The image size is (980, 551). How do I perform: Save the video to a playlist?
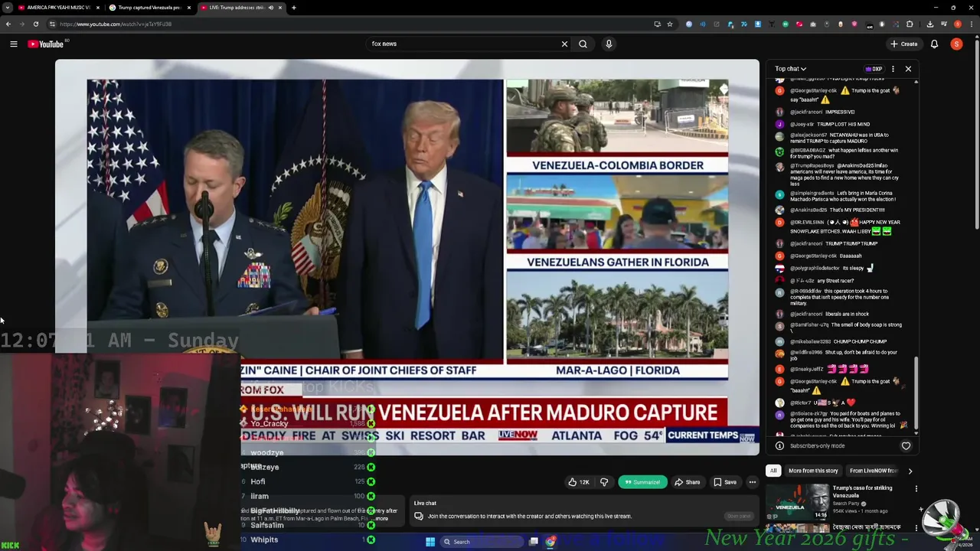click(725, 482)
